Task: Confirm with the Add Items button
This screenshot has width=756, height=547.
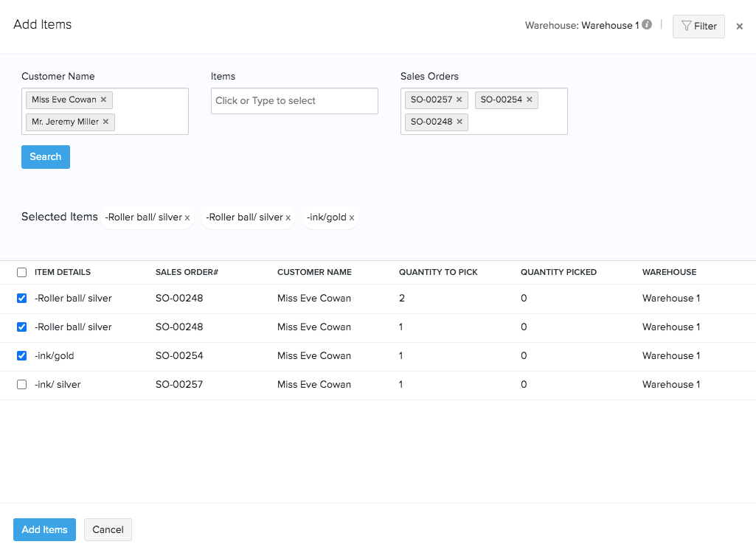Action: point(44,529)
